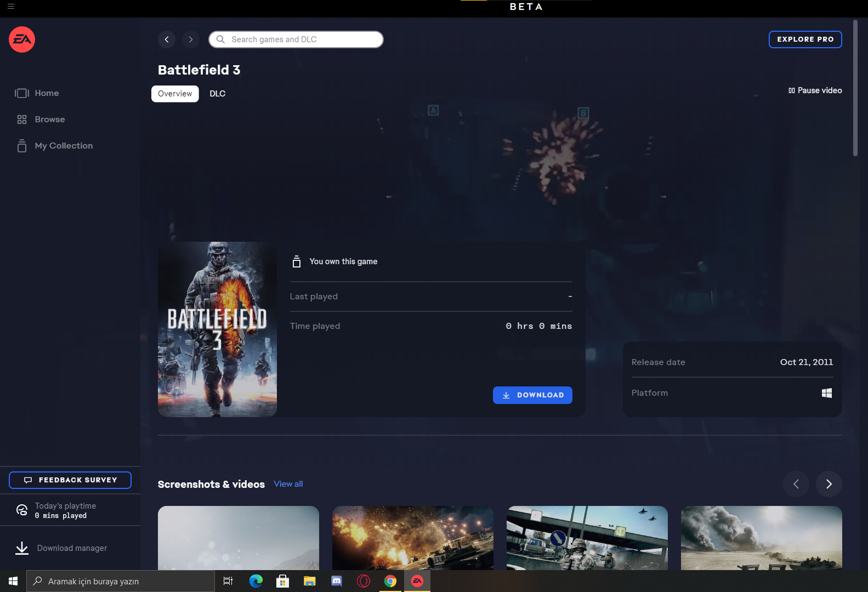
Task: Open the desert smoke screenshot thumbnail
Action: pyautogui.click(x=762, y=538)
